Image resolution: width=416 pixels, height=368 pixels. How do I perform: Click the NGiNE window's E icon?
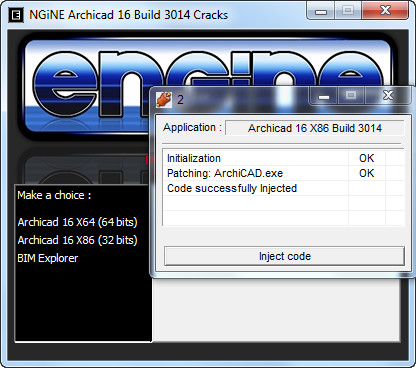(x=16, y=15)
